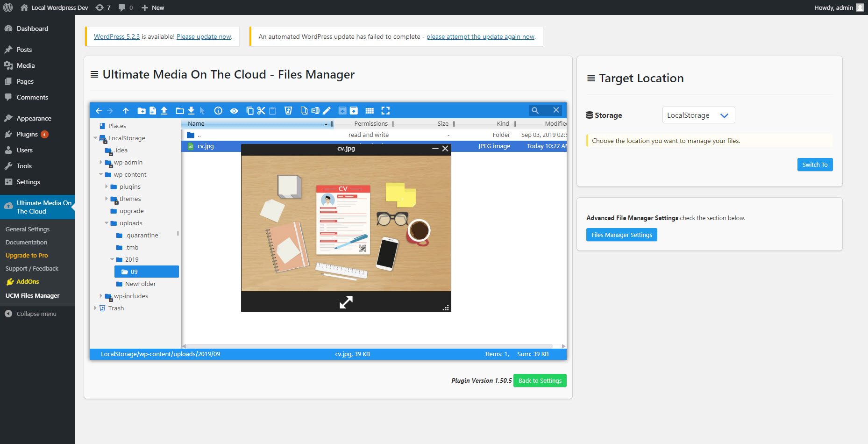
Task: Toggle file preview with the eye icon
Action: [x=234, y=111]
